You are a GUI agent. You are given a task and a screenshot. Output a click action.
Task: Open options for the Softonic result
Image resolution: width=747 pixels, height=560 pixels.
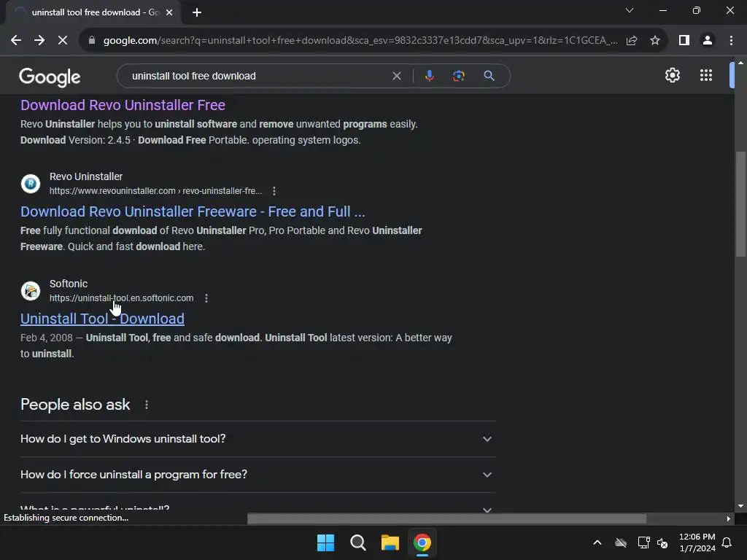(x=206, y=298)
